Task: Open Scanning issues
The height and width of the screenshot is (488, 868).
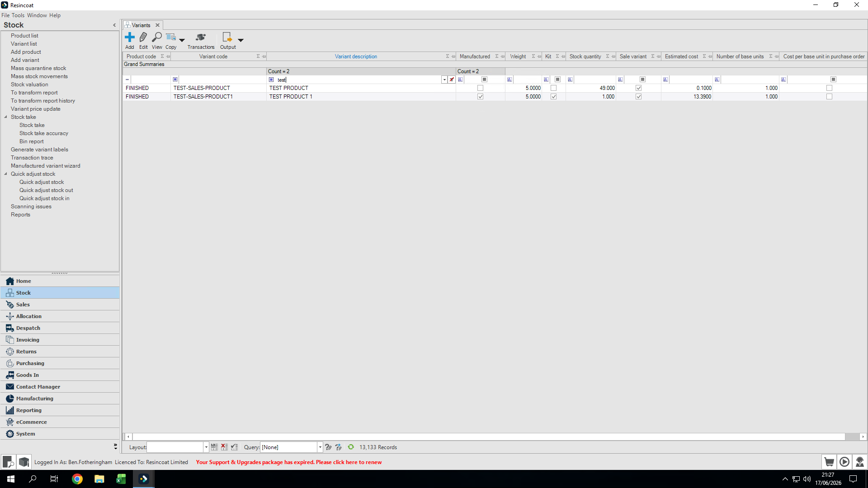Action: tap(31, 206)
